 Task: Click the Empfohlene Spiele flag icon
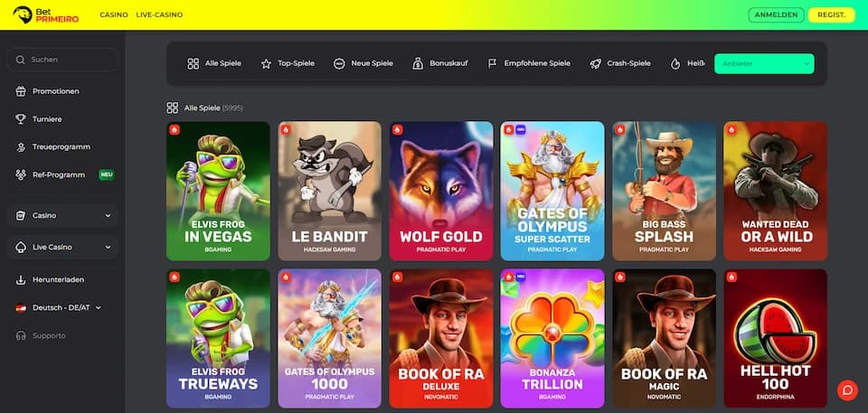pos(492,63)
